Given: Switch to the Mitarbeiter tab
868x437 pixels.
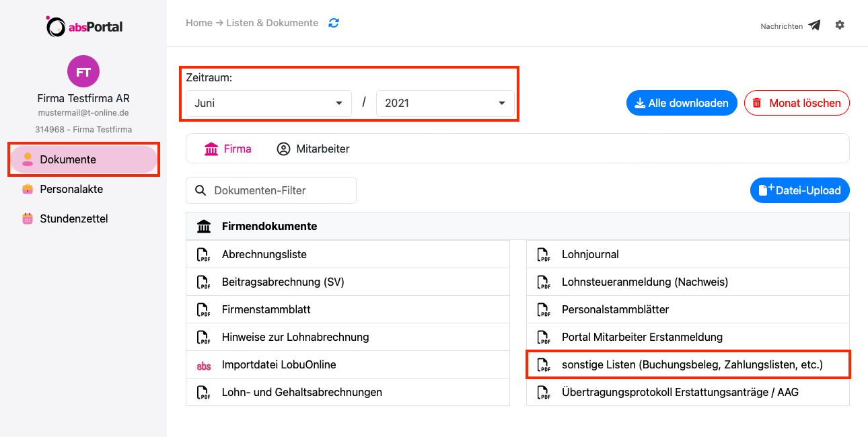Looking at the screenshot, I should (x=313, y=149).
